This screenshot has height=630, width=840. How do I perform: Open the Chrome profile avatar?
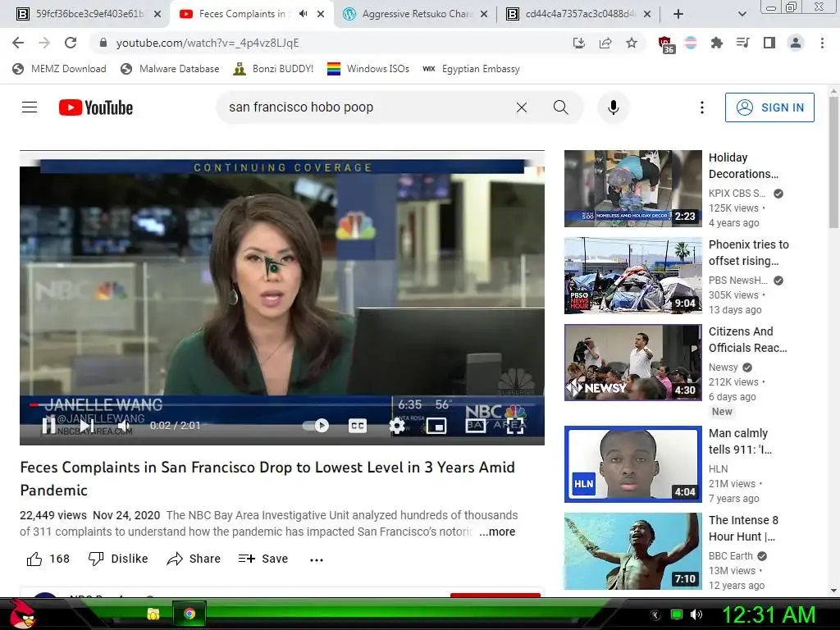(796, 43)
